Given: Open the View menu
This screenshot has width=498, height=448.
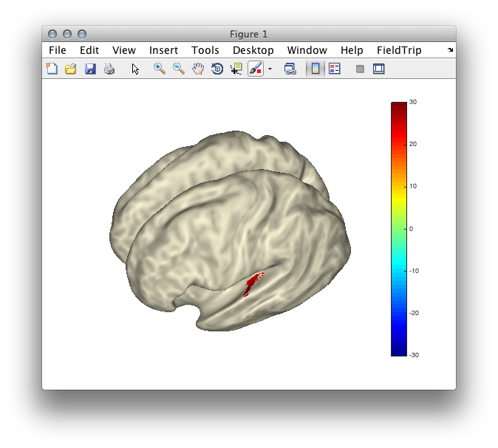Looking at the screenshot, I should point(124,50).
